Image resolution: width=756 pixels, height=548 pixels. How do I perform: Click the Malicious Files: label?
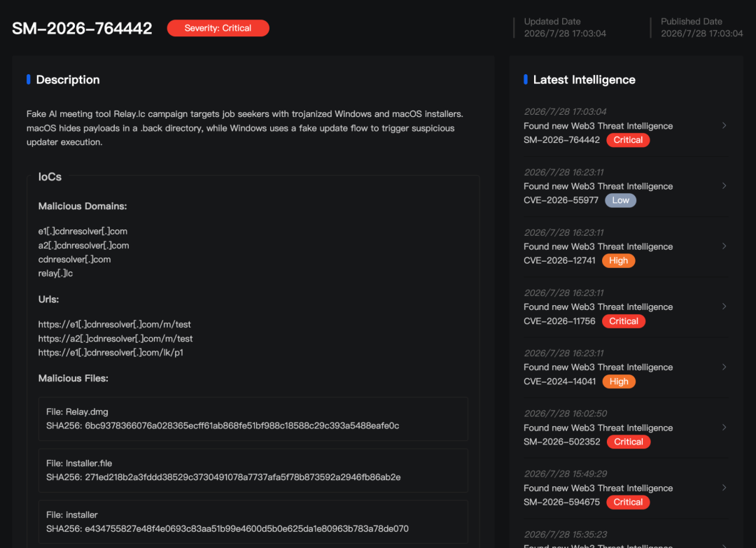click(73, 379)
